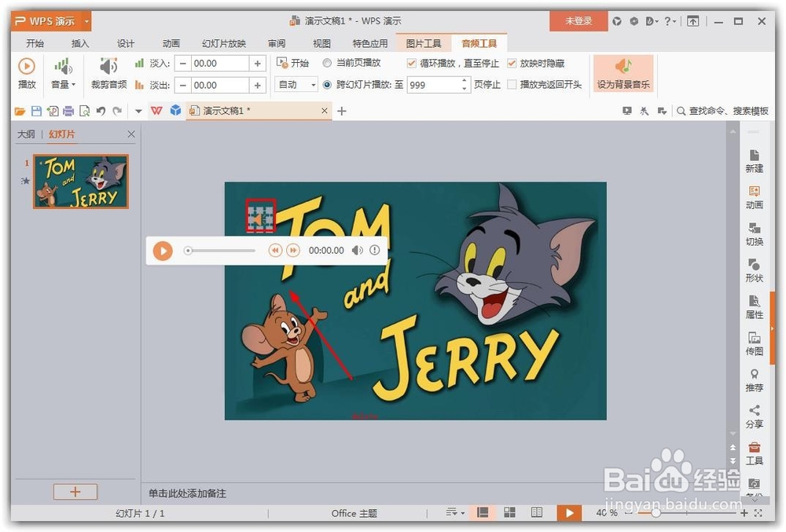Open the 切换 sidebar panel icon

[754, 234]
